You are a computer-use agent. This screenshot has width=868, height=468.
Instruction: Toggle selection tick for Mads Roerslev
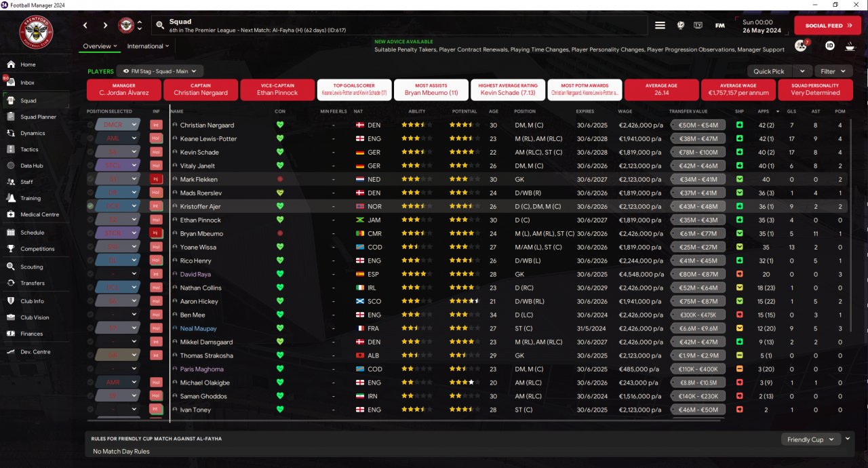coord(91,193)
